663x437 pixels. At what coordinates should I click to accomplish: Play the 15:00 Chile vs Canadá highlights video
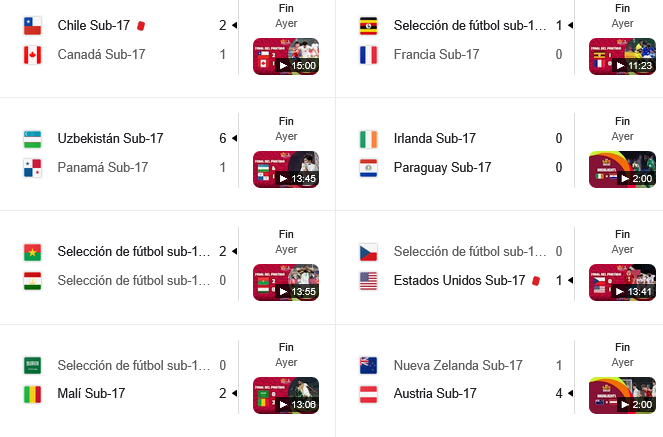(286, 56)
